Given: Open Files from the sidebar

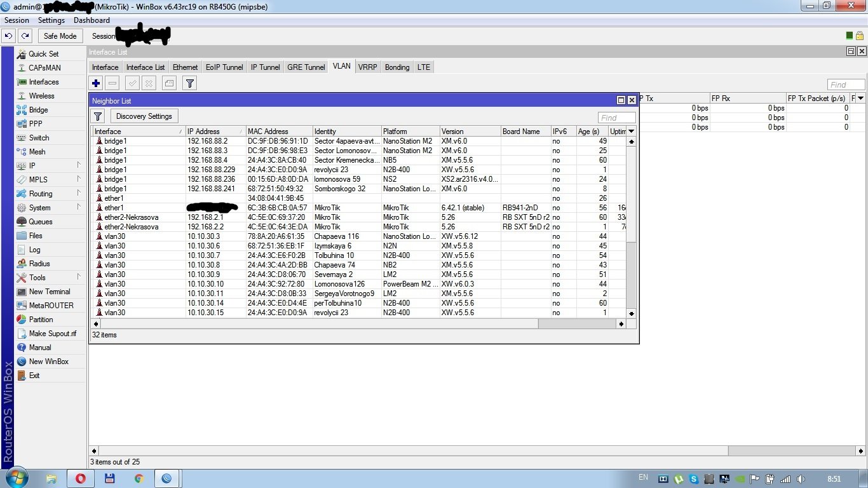Looking at the screenshot, I should [36, 236].
